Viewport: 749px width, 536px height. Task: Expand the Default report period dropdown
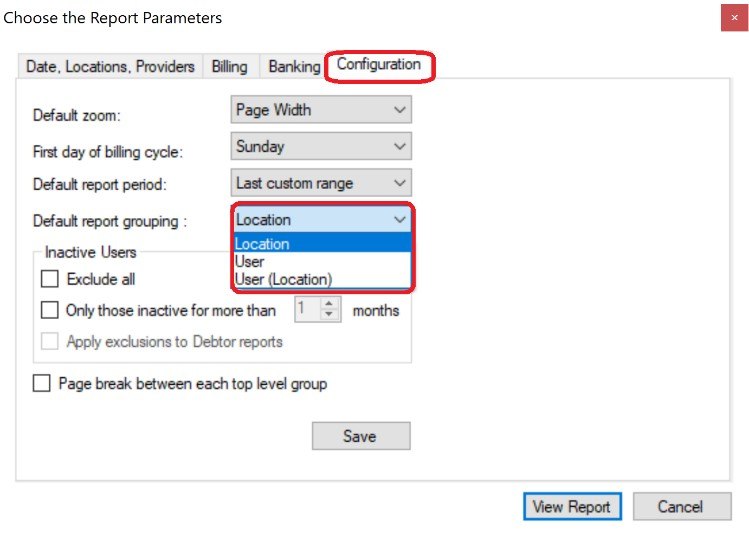[x=321, y=183]
